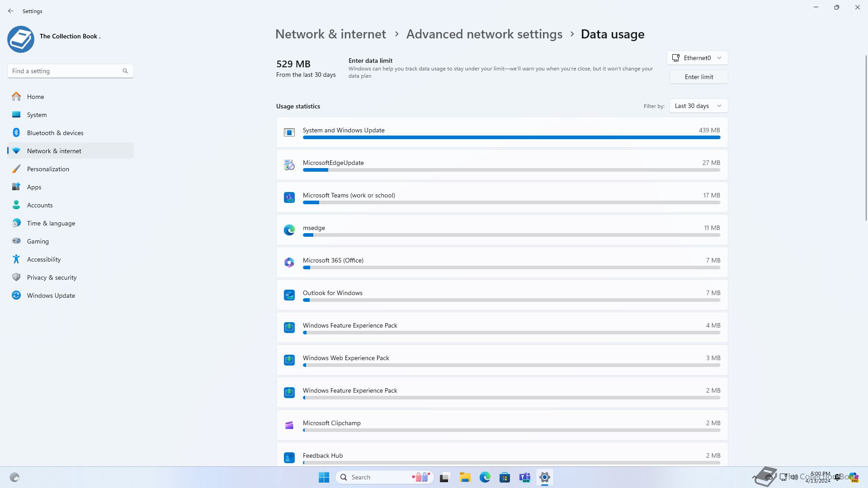Image resolution: width=868 pixels, height=488 pixels.
Task: Launch Microsoft Edge from the taskbar
Action: pos(485,477)
